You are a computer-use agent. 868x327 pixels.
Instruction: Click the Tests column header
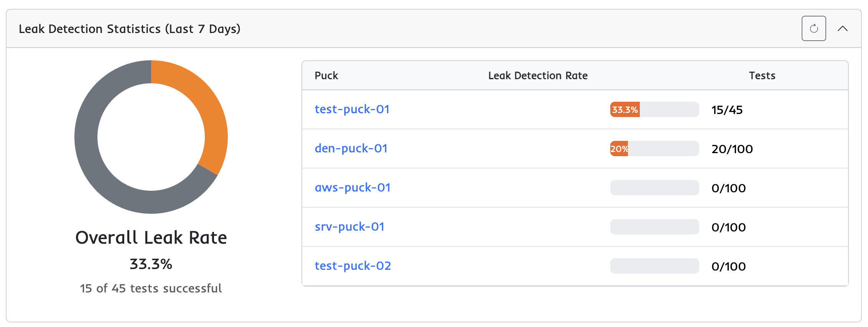[x=762, y=76]
